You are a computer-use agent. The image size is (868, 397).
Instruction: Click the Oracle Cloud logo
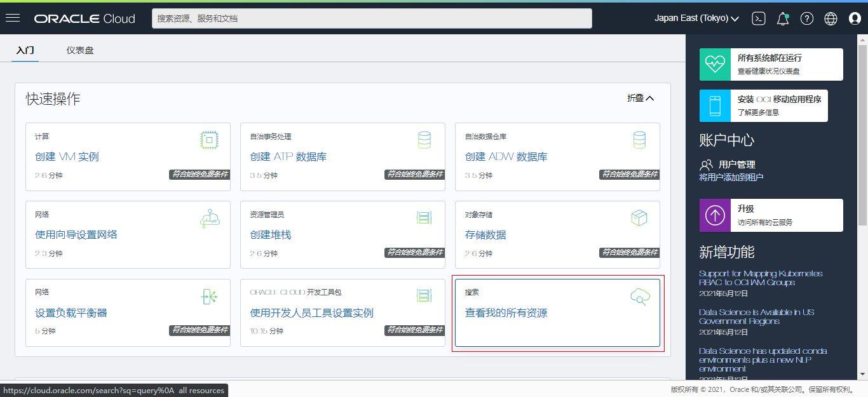pos(85,19)
